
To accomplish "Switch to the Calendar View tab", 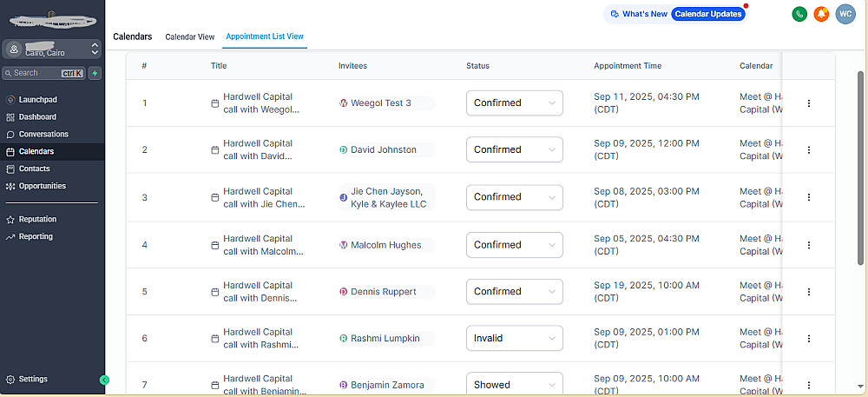I will click(x=189, y=36).
